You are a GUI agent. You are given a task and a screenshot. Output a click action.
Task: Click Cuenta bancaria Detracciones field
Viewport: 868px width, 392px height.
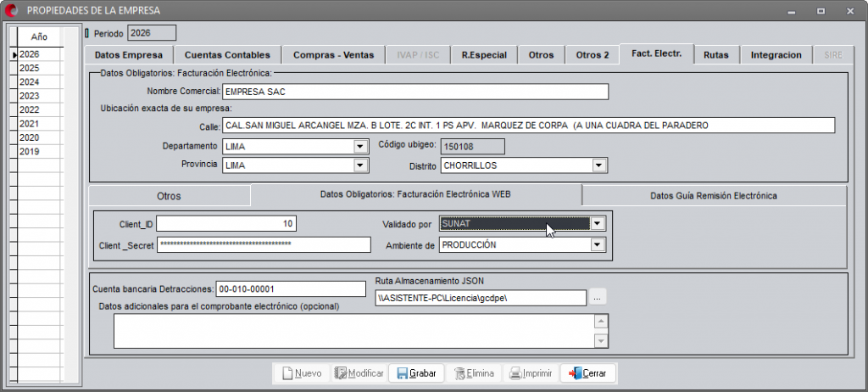click(291, 288)
